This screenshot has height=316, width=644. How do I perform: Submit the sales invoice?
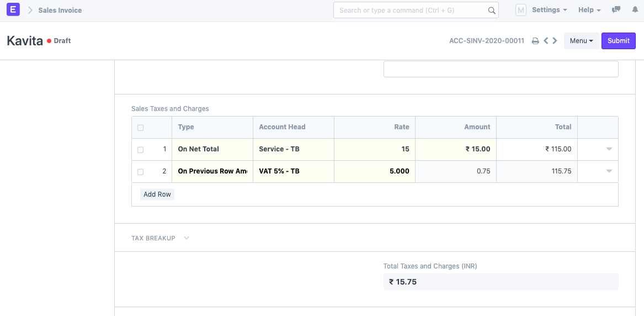(x=618, y=41)
